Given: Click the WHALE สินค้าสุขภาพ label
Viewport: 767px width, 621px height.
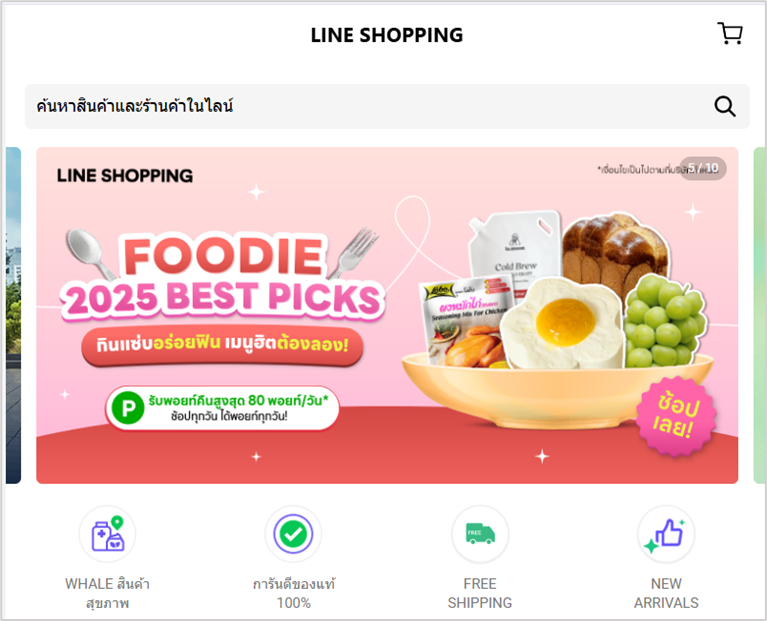Looking at the screenshot, I should [108, 593].
